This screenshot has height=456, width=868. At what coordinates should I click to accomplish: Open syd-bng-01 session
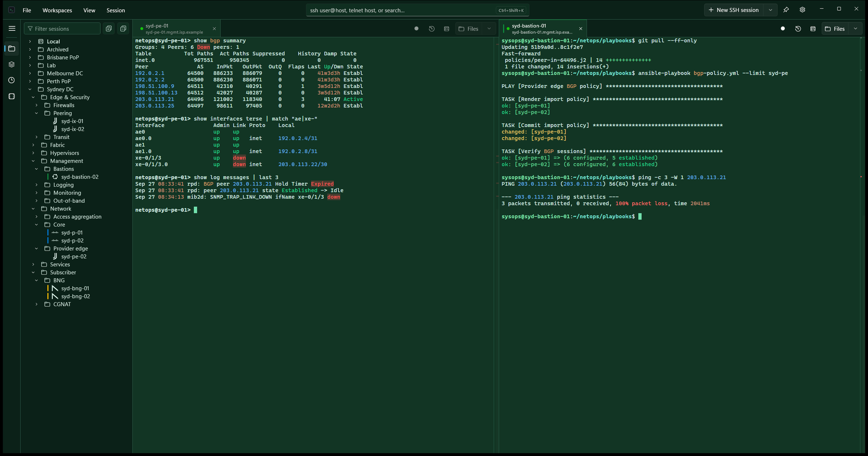coord(75,288)
